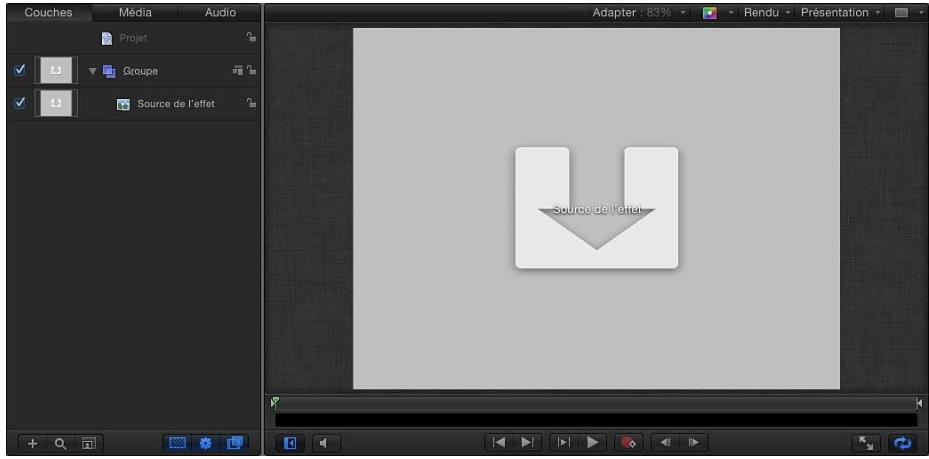Image resolution: width=929 pixels, height=459 pixels.
Task: Click the Source de l'effet placeholder in canvas
Action: pos(596,208)
